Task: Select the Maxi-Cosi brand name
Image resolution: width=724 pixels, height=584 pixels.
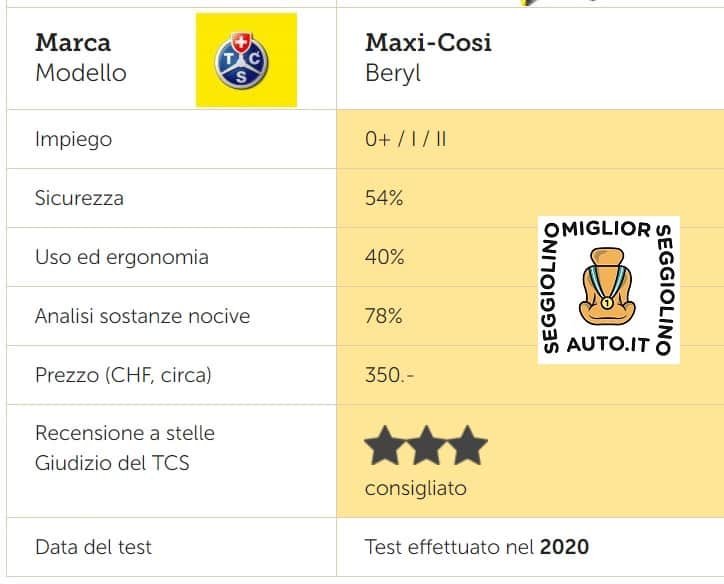Action: tap(428, 42)
